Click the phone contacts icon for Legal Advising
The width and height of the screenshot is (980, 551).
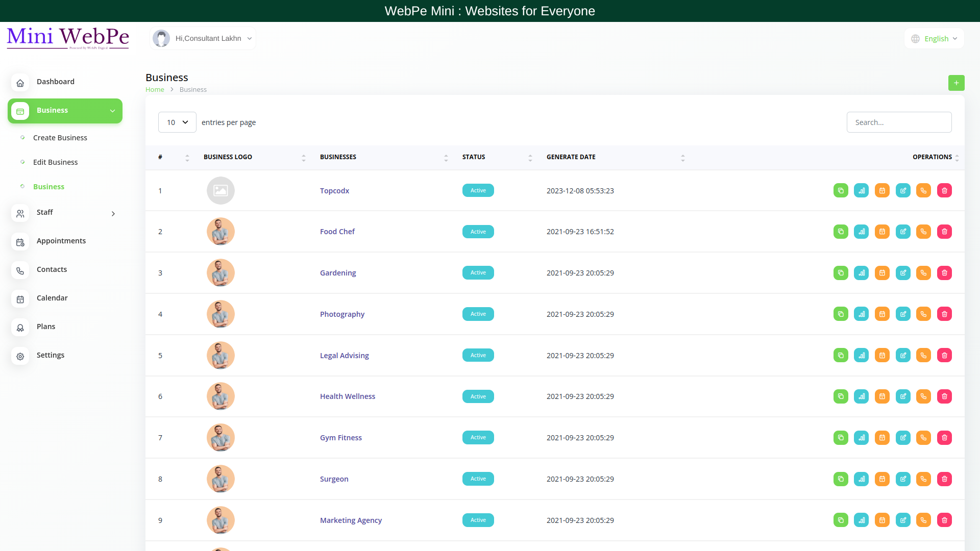[x=923, y=355]
